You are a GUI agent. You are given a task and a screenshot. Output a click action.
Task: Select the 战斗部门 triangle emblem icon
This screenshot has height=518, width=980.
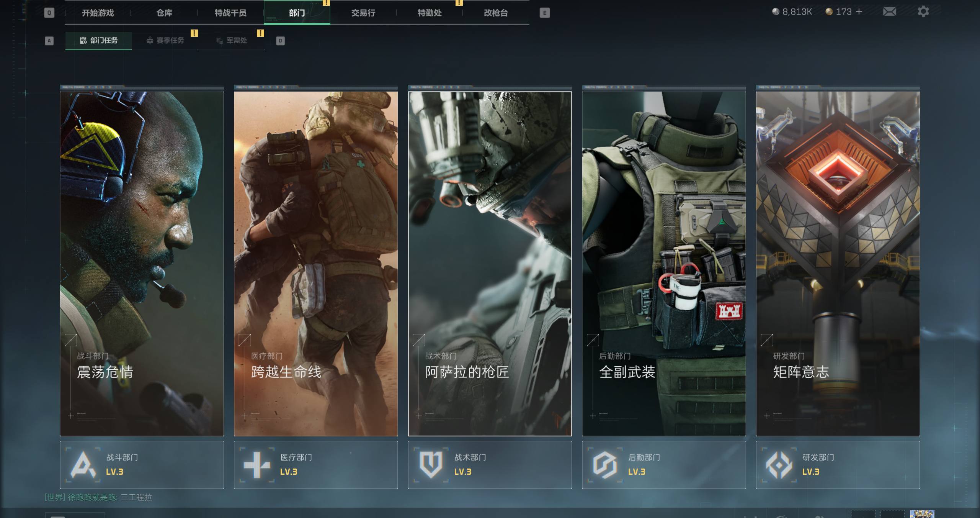[x=83, y=465]
